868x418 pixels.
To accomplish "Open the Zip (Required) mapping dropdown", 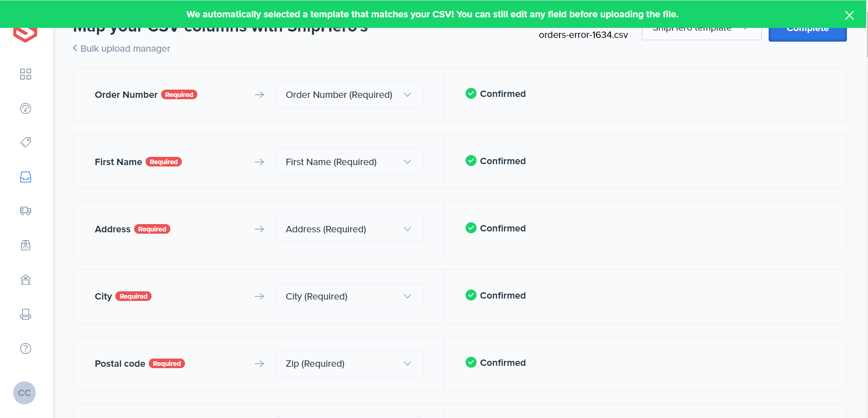I will pos(349,364).
